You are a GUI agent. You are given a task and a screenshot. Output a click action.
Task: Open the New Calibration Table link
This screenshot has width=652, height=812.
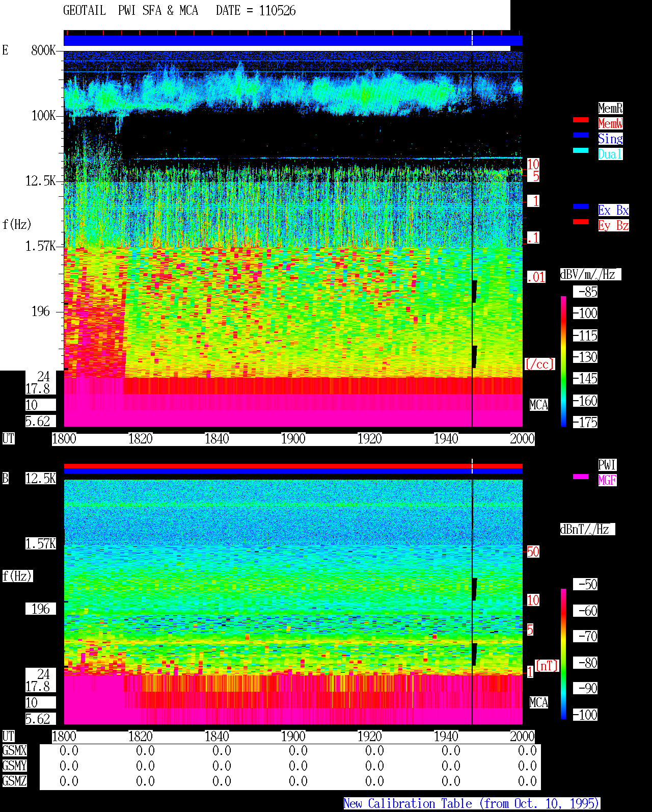coord(472,804)
